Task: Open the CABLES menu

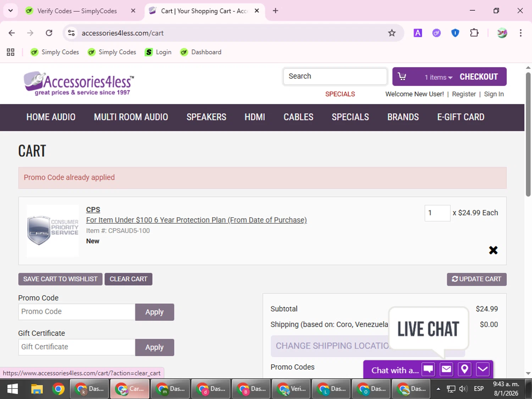Action: 298,117
